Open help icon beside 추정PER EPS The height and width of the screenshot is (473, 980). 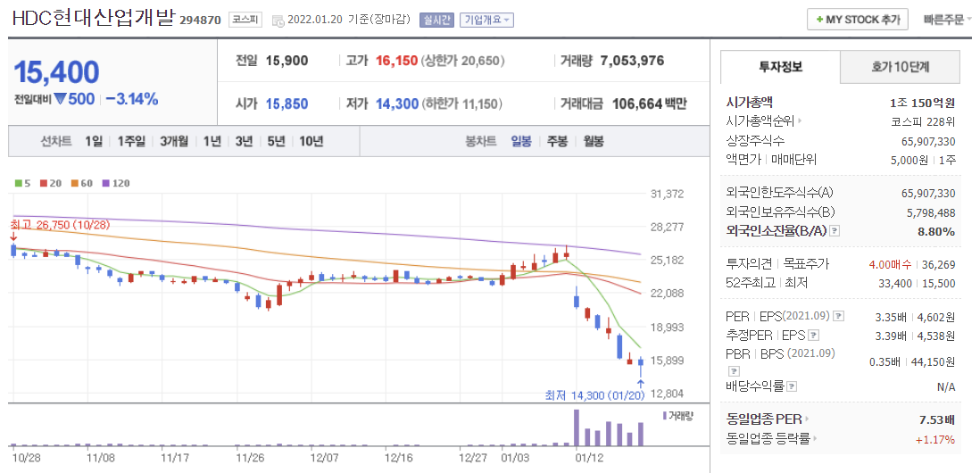[x=813, y=335]
